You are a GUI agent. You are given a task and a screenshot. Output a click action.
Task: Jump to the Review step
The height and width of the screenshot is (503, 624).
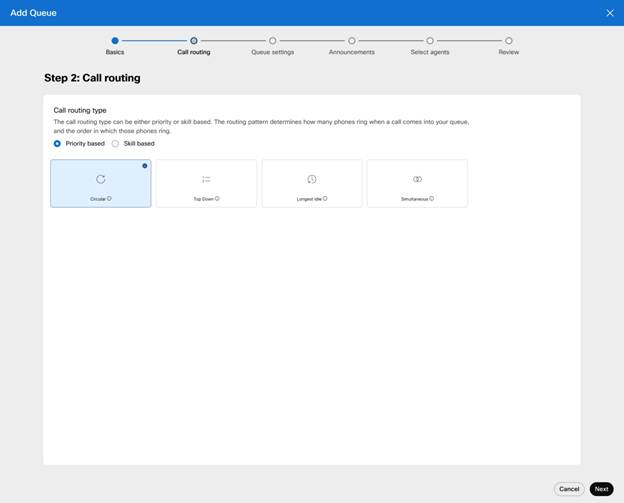pyautogui.click(x=509, y=41)
